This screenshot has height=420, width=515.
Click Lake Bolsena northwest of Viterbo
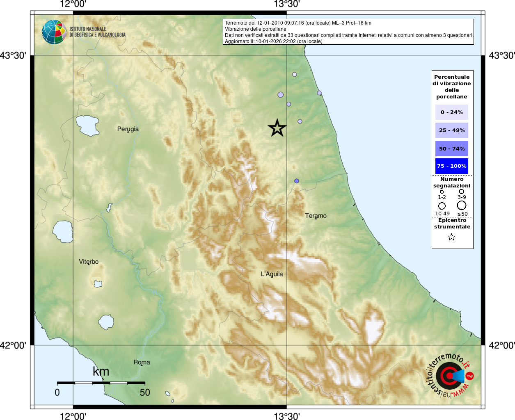[x=63, y=232]
